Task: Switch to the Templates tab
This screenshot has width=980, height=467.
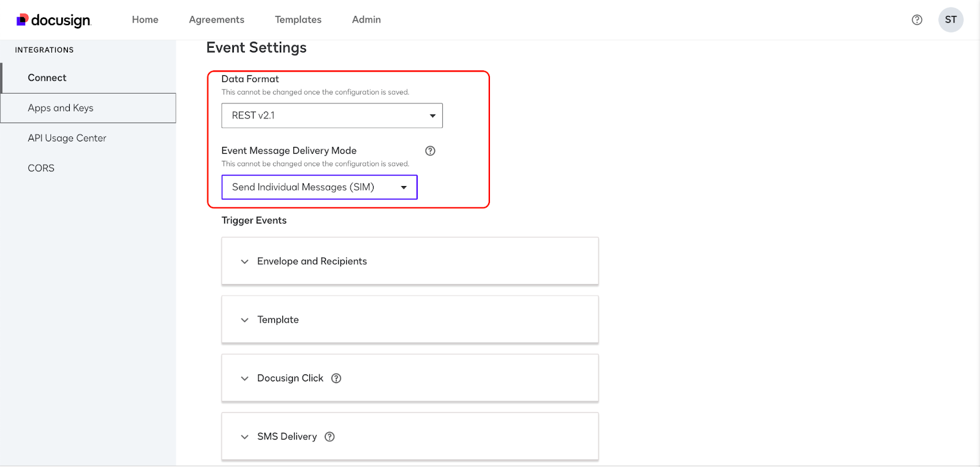Action: coord(298,20)
